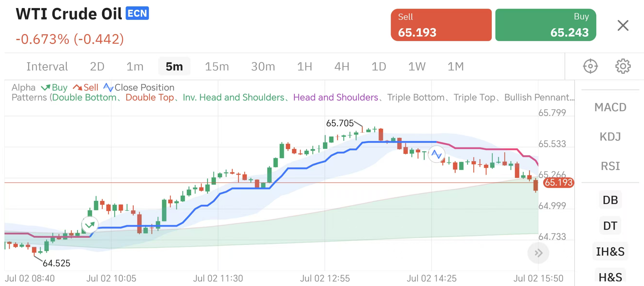Viewport: 644px width, 286px height.
Task: Switch to the 15m interval
Action: tap(217, 66)
